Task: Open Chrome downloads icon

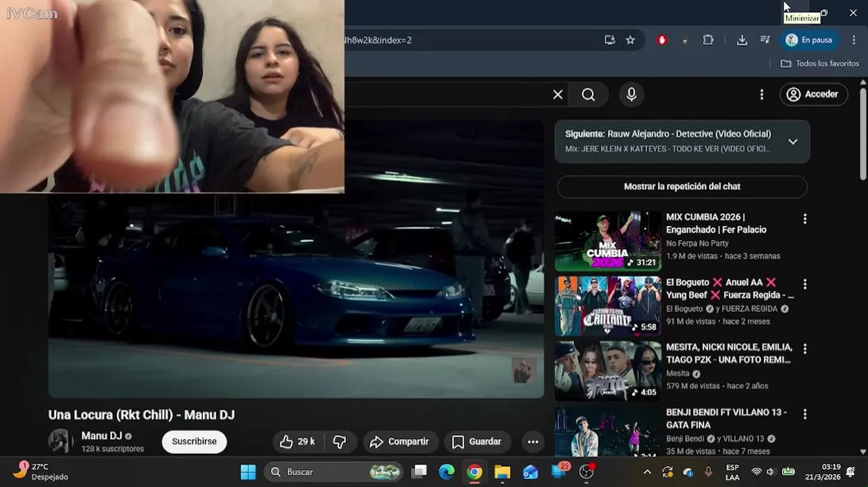Action: 742,40
